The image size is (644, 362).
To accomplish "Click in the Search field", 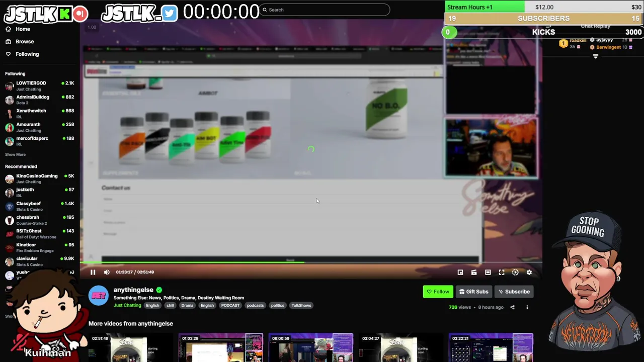I will pos(325,10).
